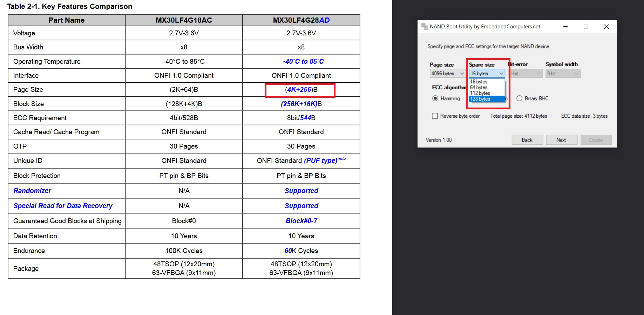Select the Binary BHC radio button
The height and width of the screenshot is (315, 644).
(x=519, y=98)
